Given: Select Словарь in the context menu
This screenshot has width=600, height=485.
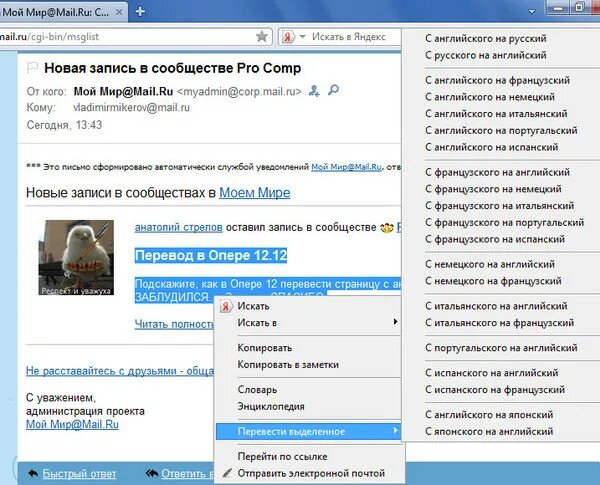Looking at the screenshot, I should [x=308, y=390].
